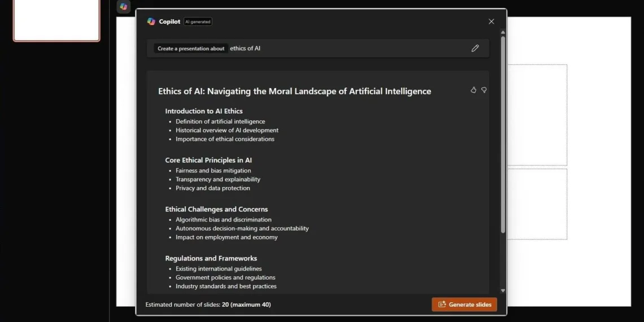Give the outline a thumbs down
This screenshot has width=644, height=322.
tap(484, 90)
